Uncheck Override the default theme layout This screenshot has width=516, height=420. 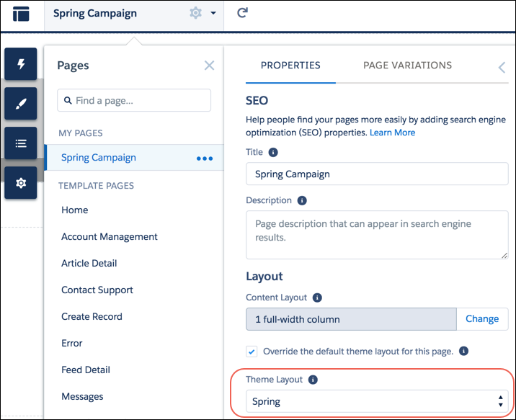pyautogui.click(x=252, y=352)
